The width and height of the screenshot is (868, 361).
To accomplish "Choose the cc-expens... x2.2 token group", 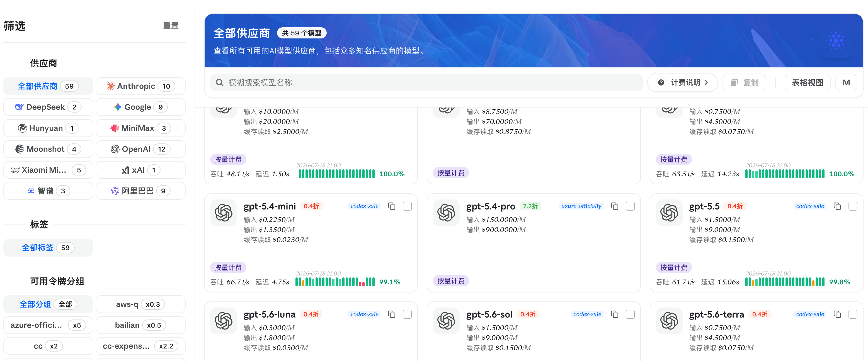I will tap(140, 346).
